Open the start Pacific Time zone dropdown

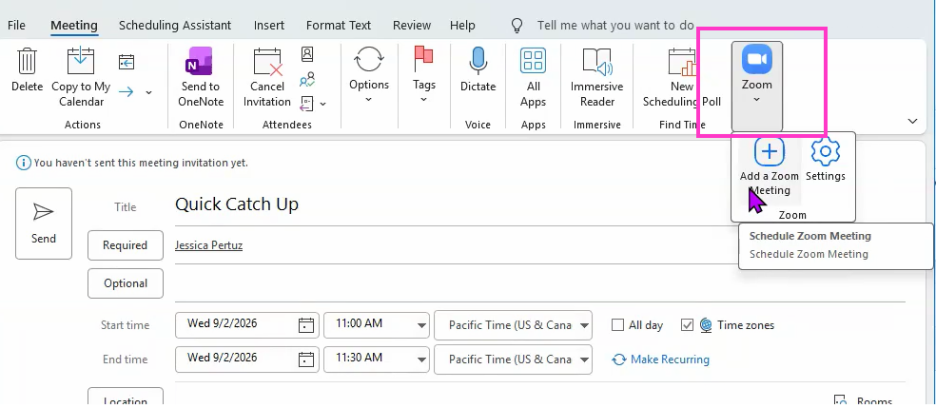pos(584,326)
